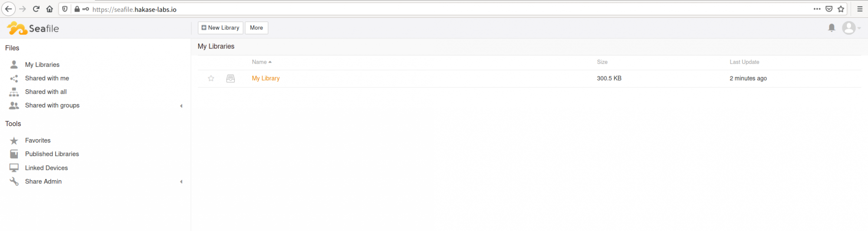Click the notifications bell icon
This screenshot has width=868, height=231.
click(x=832, y=28)
